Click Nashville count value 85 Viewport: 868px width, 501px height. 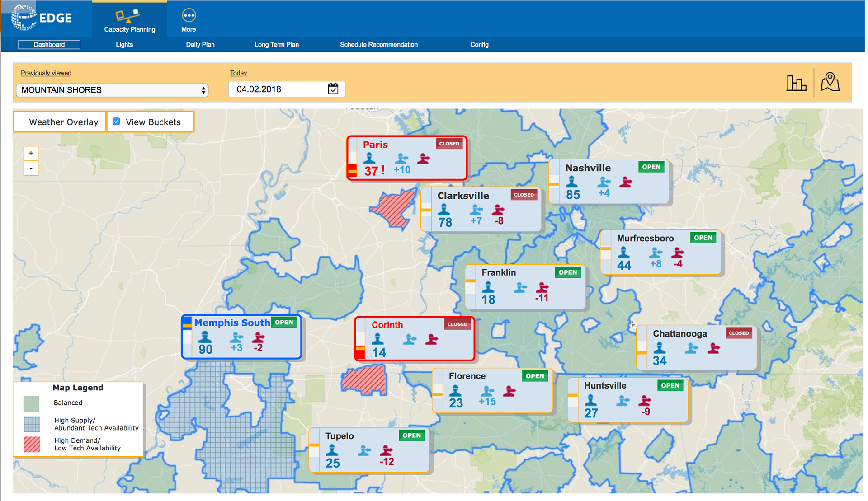(x=573, y=195)
